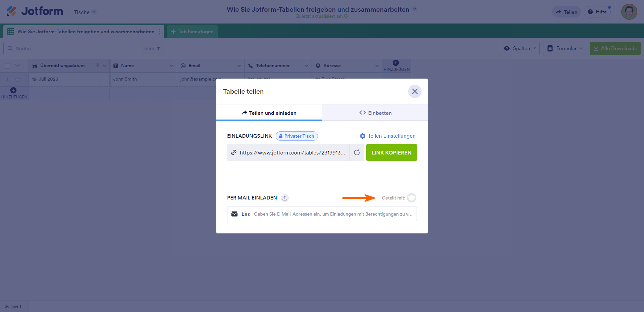Click the plus icon to add row

(13, 90)
